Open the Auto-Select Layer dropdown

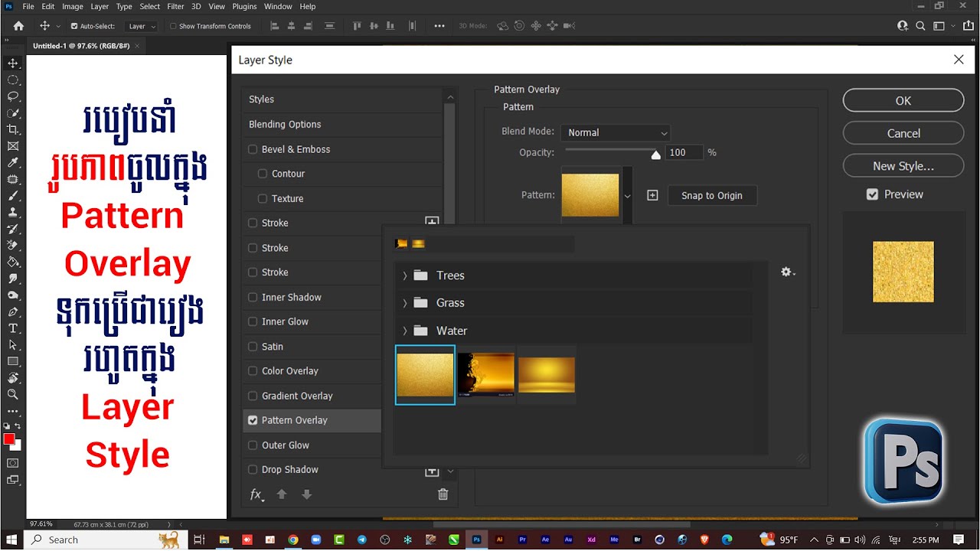[x=142, y=26]
